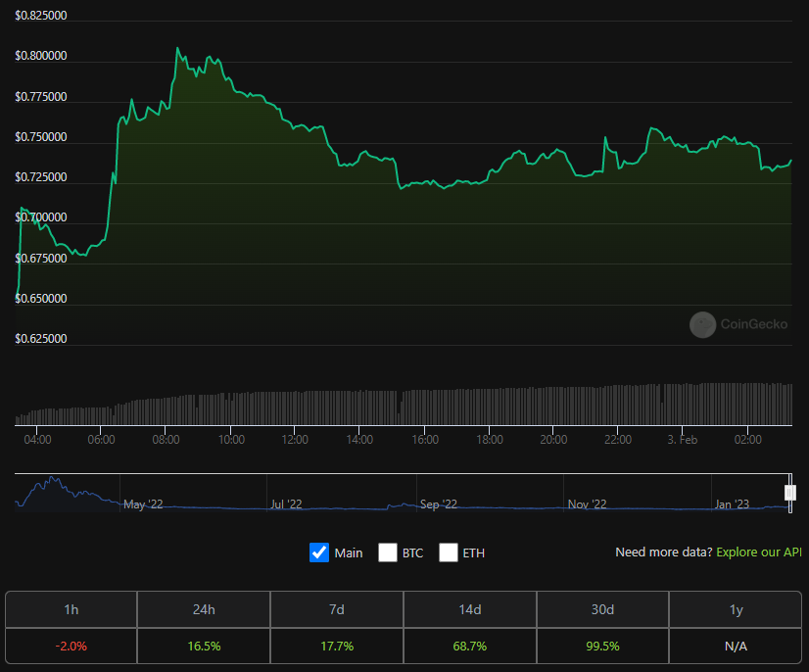
Task: Select the 1h time range column
Action: click(x=71, y=609)
